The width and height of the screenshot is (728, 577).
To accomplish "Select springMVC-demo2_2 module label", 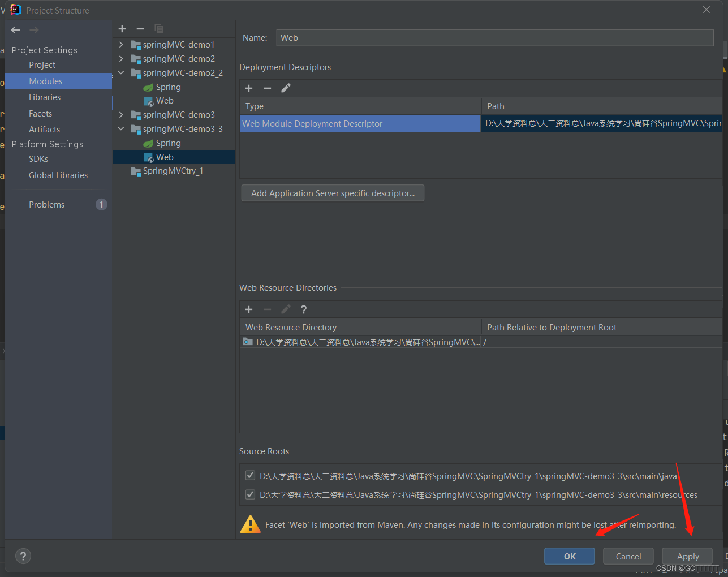I will pyautogui.click(x=183, y=73).
